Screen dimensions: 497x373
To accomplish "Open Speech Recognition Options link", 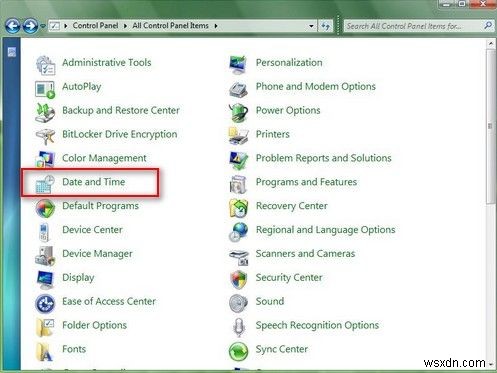I will tap(317, 325).
